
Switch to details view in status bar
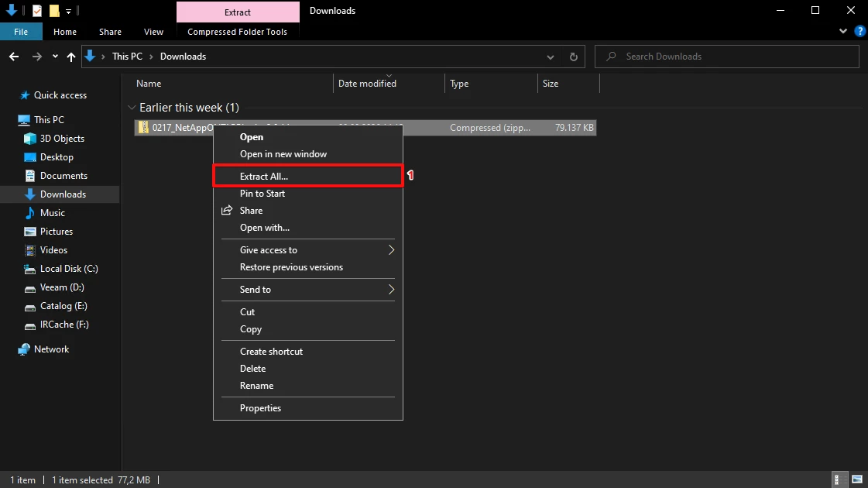839,479
